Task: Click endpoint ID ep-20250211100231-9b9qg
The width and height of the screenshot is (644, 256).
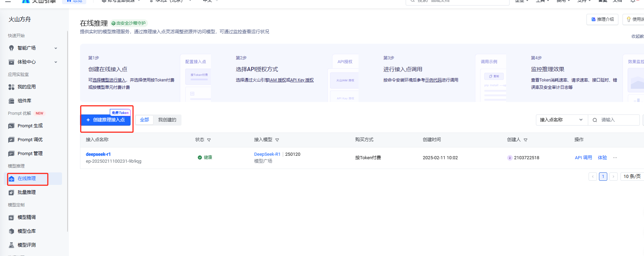Action: point(114,161)
